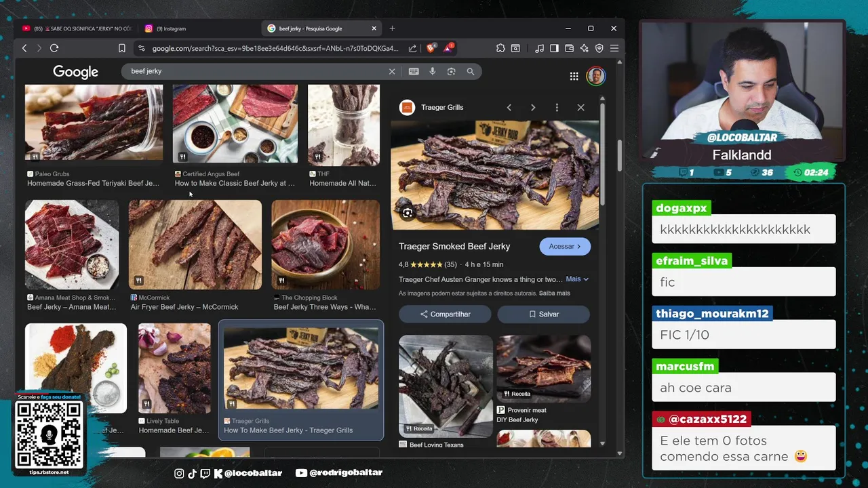Image resolution: width=868 pixels, height=488 pixels.
Task: Open the Brave Rewards triangle icon
Action: [448, 48]
